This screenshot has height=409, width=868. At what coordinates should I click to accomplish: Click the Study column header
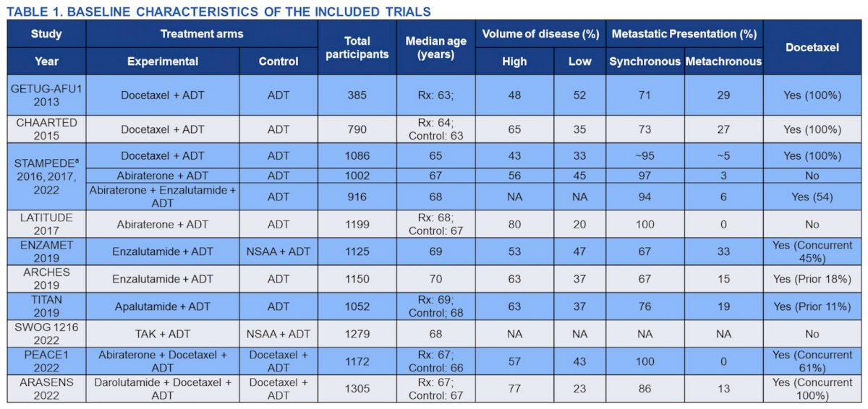(x=46, y=34)
